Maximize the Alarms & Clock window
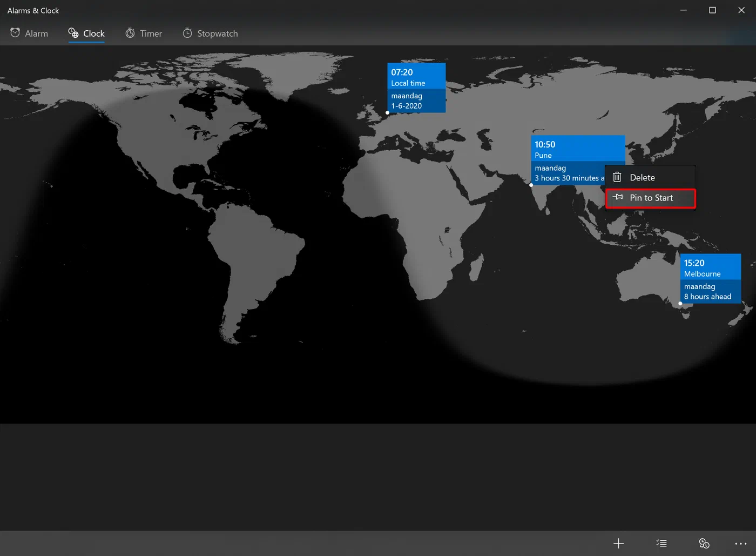The width and height of the screenshot is (756, 556). coord(712,10)
